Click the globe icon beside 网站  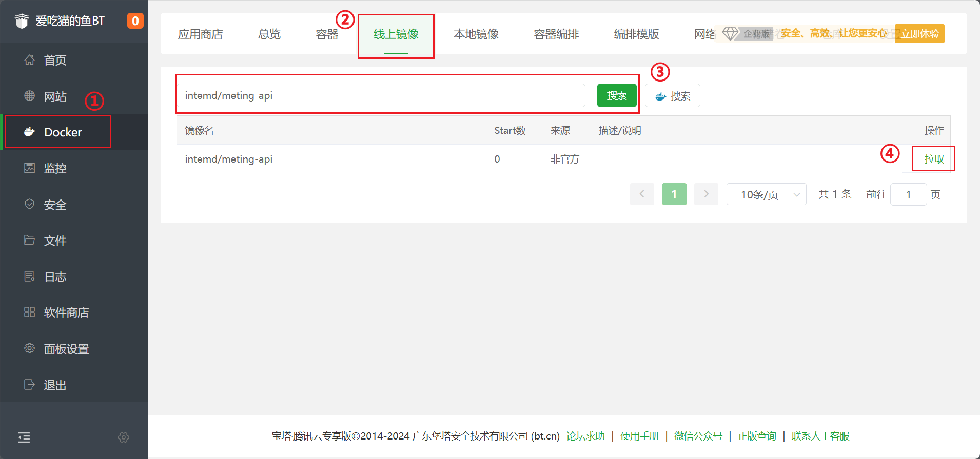[29, 96]
